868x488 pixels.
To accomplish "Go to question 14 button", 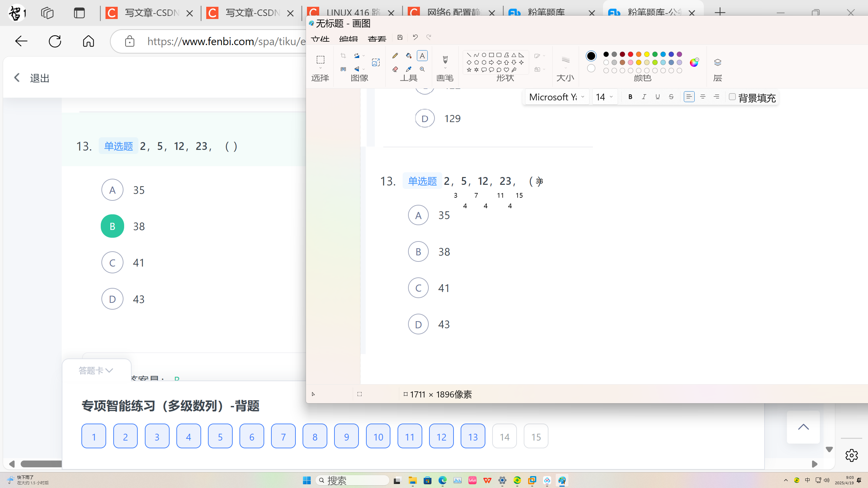I will [504, 436].
